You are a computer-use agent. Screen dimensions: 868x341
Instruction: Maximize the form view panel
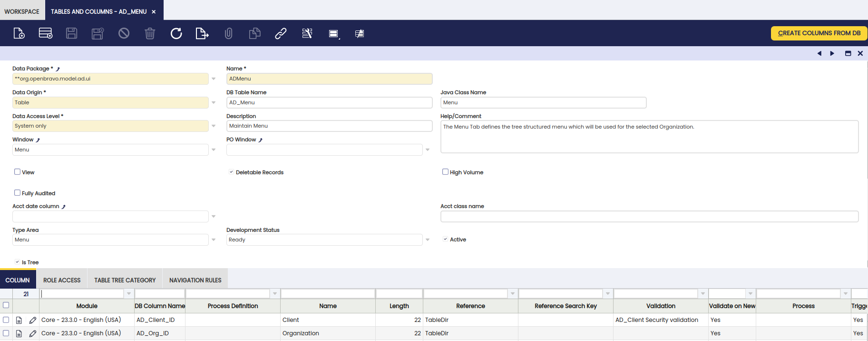tap(848, 53)
